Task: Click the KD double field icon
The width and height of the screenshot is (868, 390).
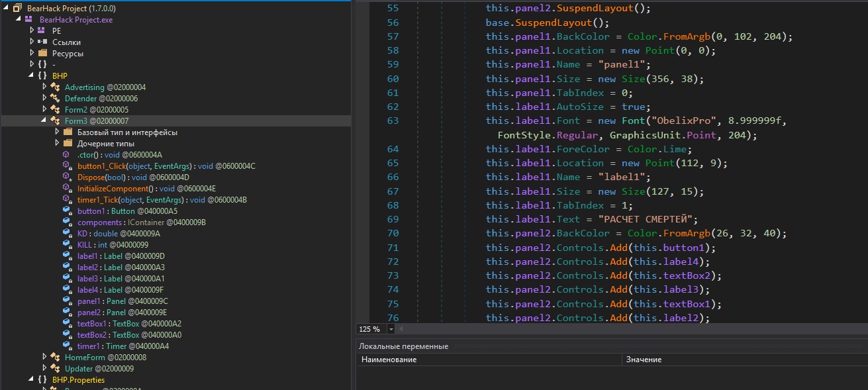Action: tap(67, 233)
